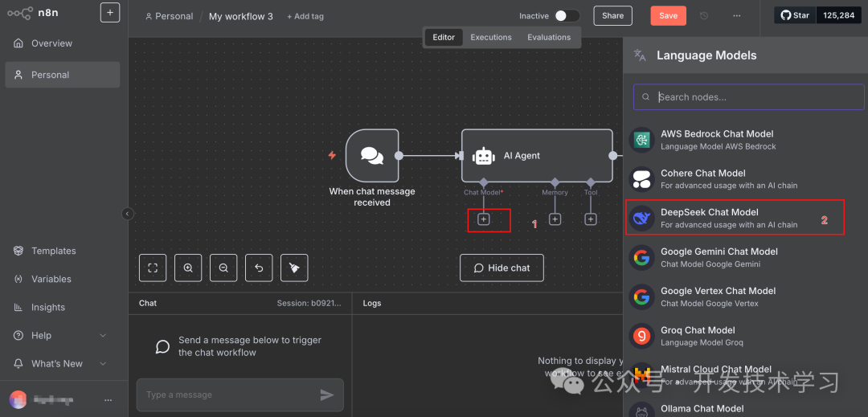Click the workflow name My workflow 3
This screenshot has width=868, height=417.
(241, 17)
